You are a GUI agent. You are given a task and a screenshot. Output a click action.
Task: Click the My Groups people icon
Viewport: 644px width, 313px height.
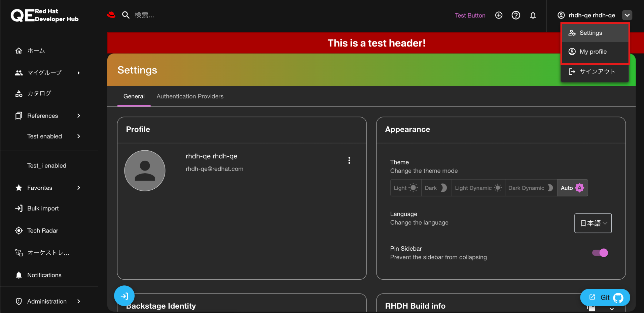pos(19,73)
